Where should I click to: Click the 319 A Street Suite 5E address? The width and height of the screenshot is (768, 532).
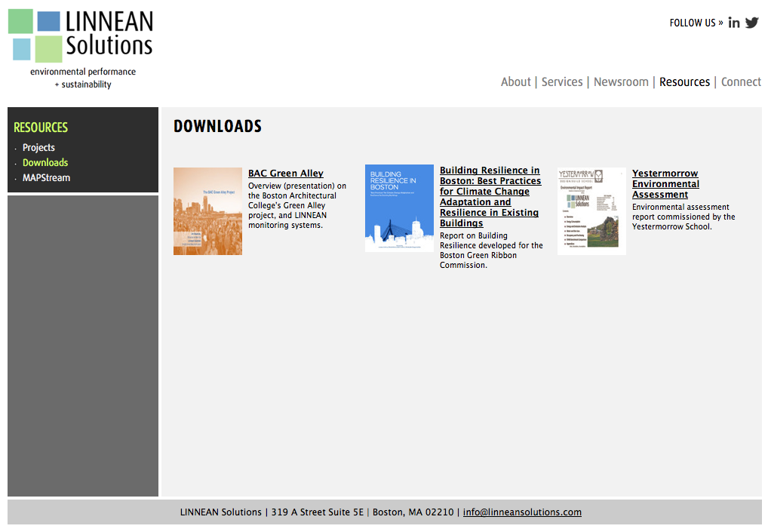318,512
